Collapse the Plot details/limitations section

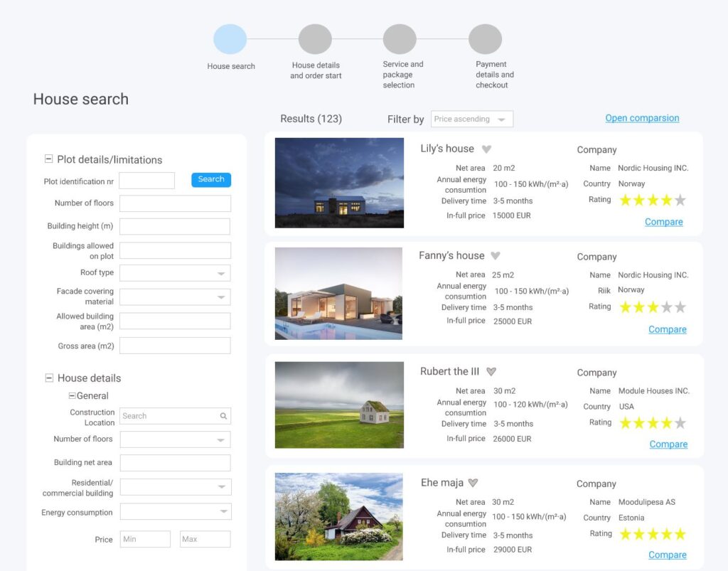pos(49,159)
